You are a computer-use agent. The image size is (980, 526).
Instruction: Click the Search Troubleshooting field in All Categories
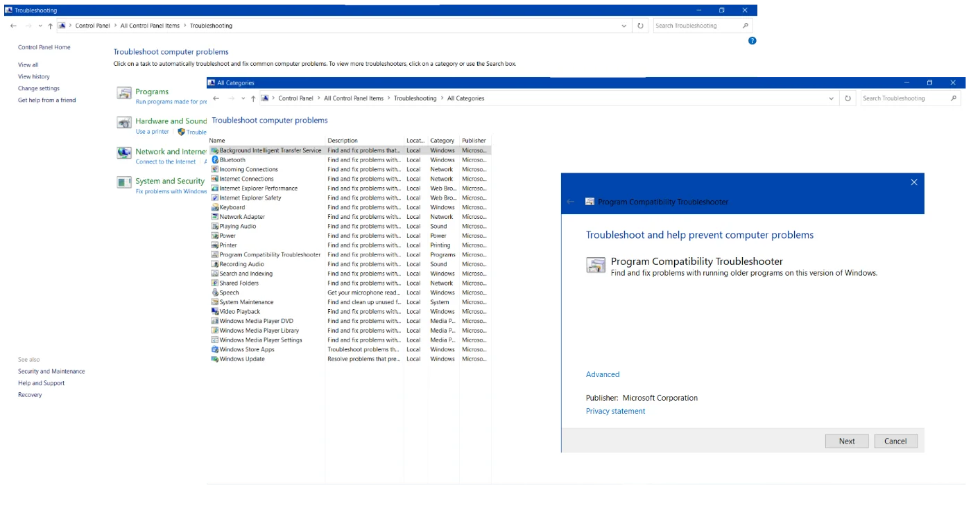click(x=904, y=98)
